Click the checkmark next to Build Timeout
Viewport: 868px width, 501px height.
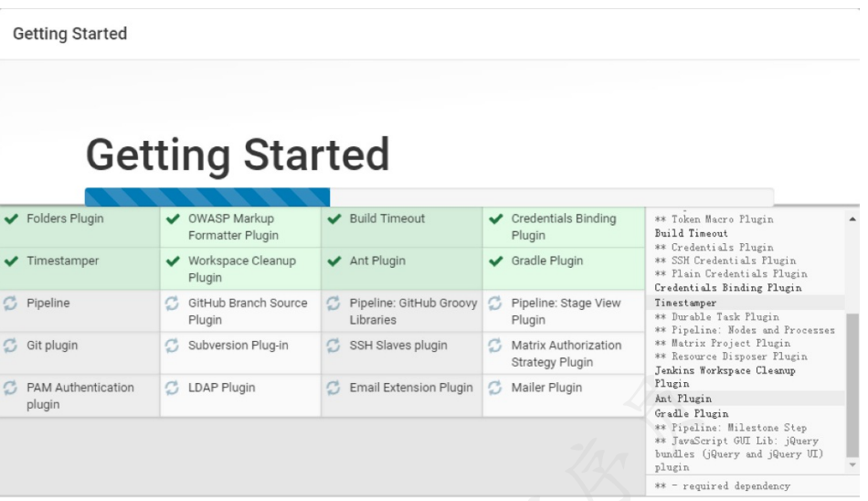[x=333, y=219]
